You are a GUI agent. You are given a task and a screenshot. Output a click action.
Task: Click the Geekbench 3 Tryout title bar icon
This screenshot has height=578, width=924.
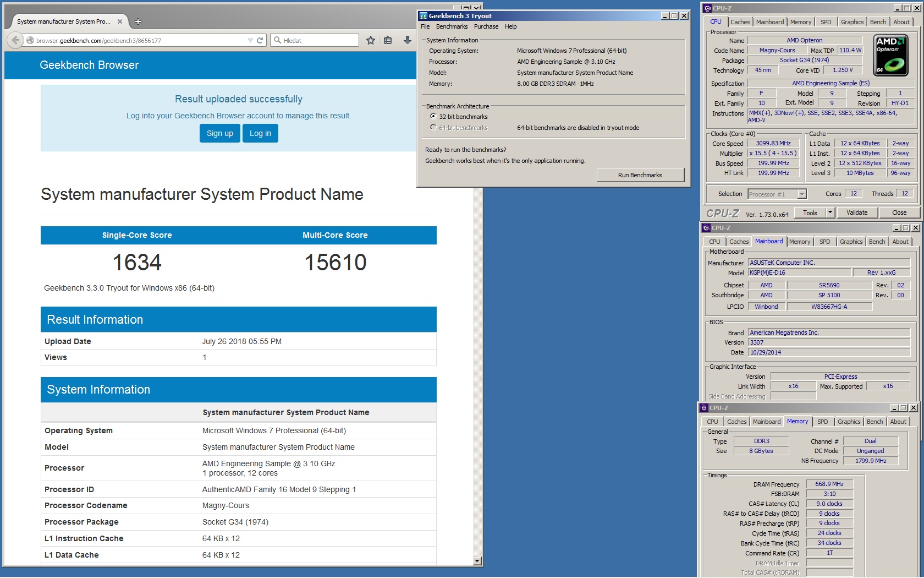pos(423,16)
